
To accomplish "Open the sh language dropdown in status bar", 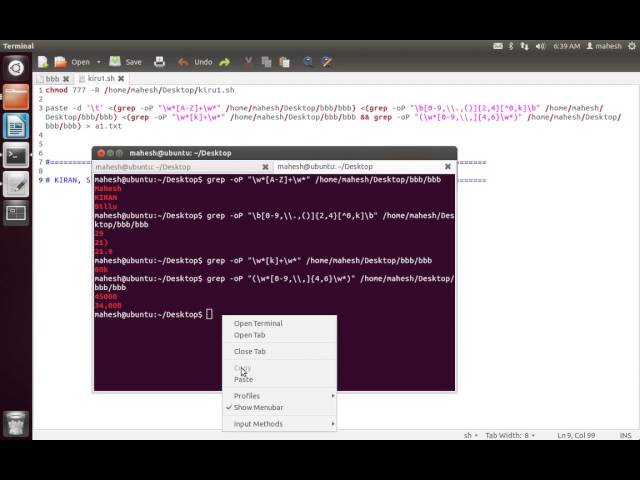I will [470, 436].
